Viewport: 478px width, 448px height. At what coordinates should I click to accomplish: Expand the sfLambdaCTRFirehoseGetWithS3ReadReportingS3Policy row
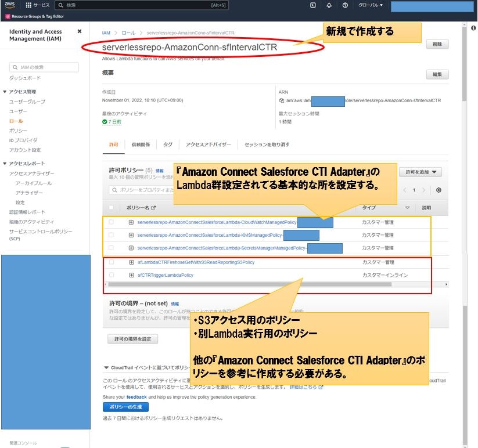pyautogui.click(x=131, y=262)
